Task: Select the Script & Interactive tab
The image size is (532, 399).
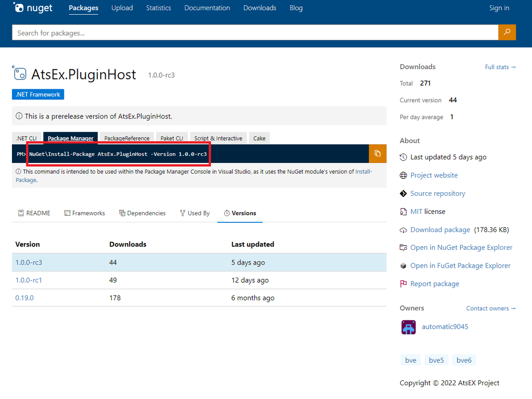Action: (x=218, y=138)
